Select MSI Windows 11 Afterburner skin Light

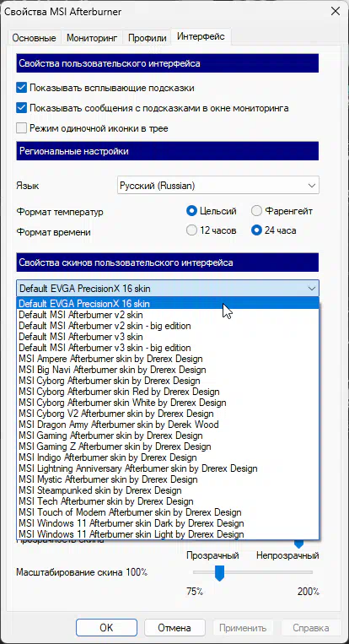[x=168, y=534]
